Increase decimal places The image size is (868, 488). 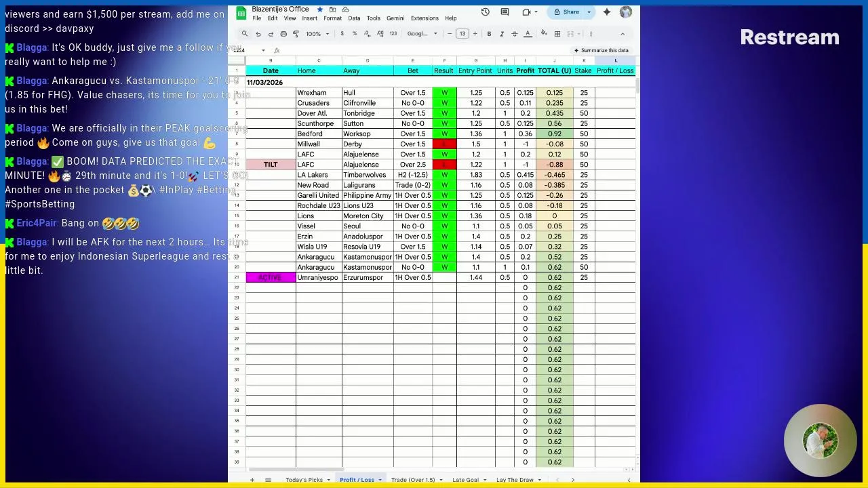[380, 34]
